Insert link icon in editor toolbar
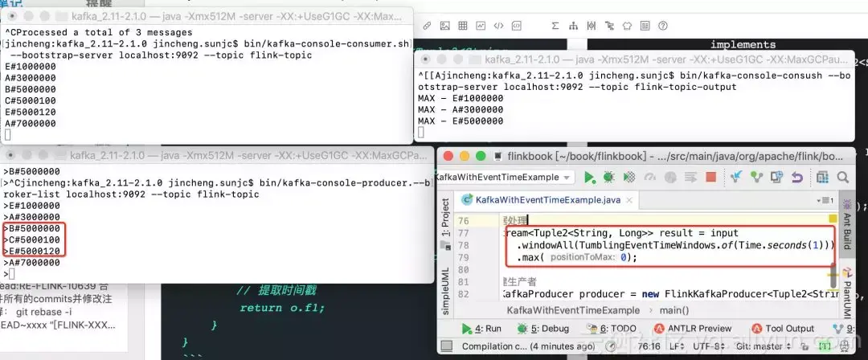This screenshot has height=360, width=868. [x=426, y=26]
